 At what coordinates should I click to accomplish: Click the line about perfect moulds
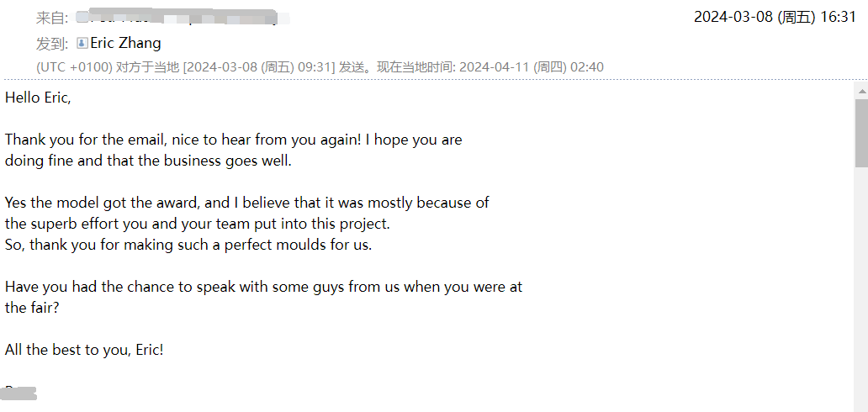point(188,245)
